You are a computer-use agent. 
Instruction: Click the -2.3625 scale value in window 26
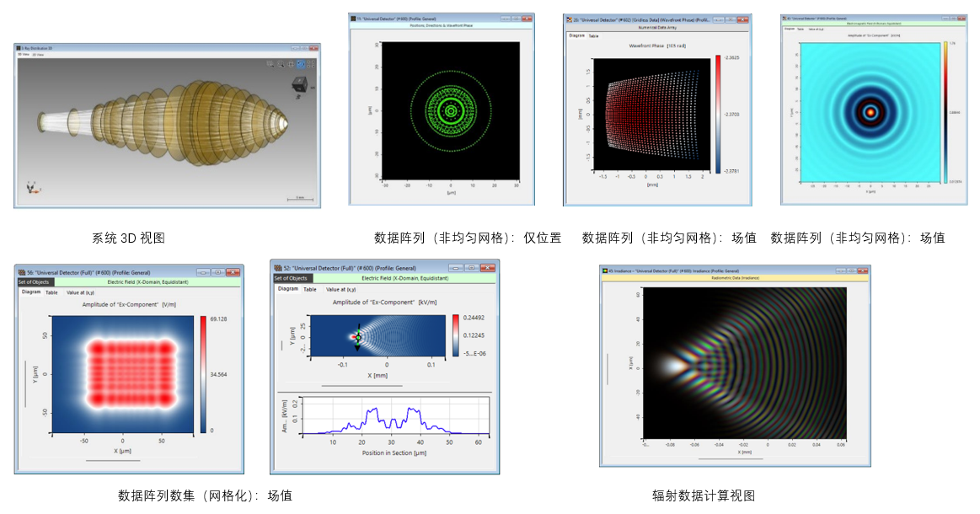732,57
